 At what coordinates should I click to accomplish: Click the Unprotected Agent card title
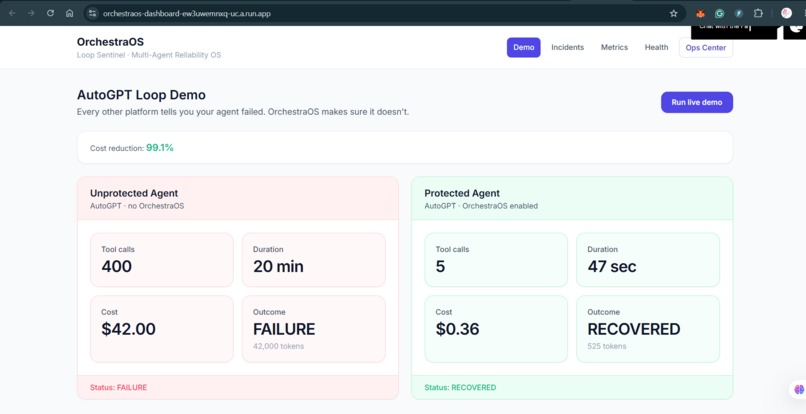[134, 193]
